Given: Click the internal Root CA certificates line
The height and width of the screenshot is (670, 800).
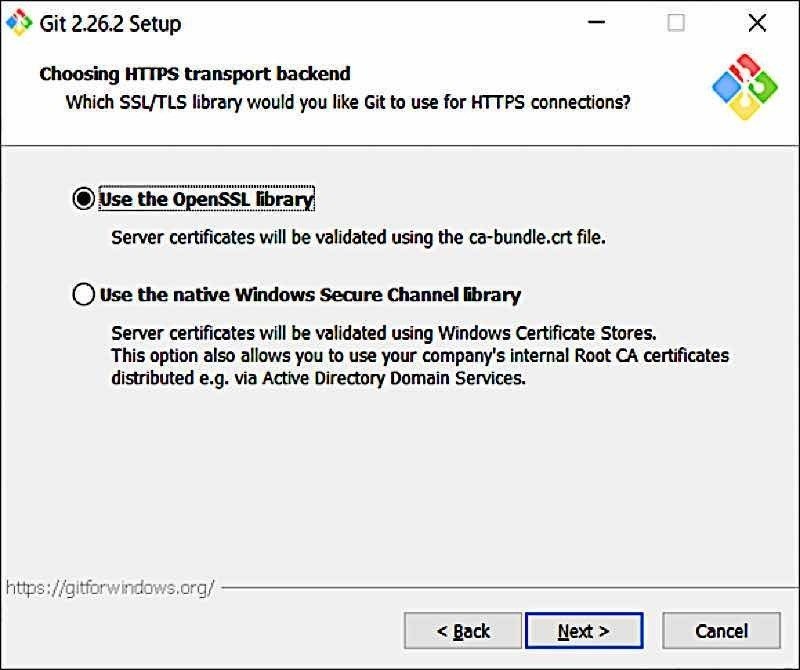Looking at the screenshot, I should tap(420, 355).
